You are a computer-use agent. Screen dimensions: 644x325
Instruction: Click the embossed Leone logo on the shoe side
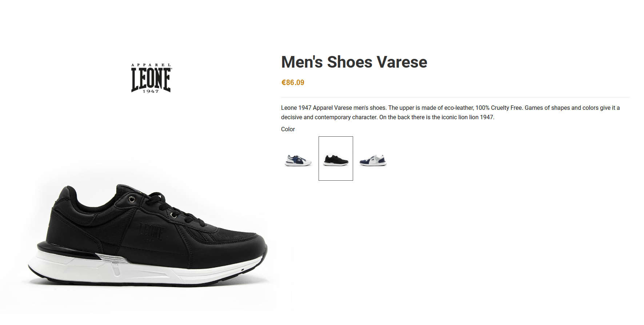tap(151, 232)
